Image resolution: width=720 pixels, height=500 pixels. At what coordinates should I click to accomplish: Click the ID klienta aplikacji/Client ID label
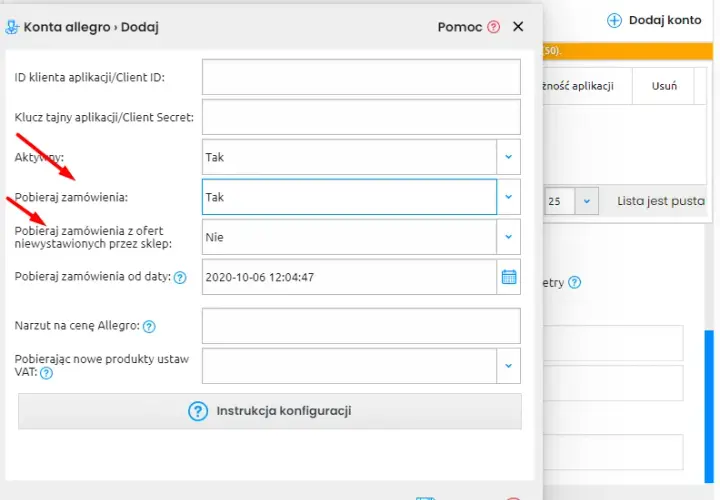pyautogui.click(x=90, y=77)
